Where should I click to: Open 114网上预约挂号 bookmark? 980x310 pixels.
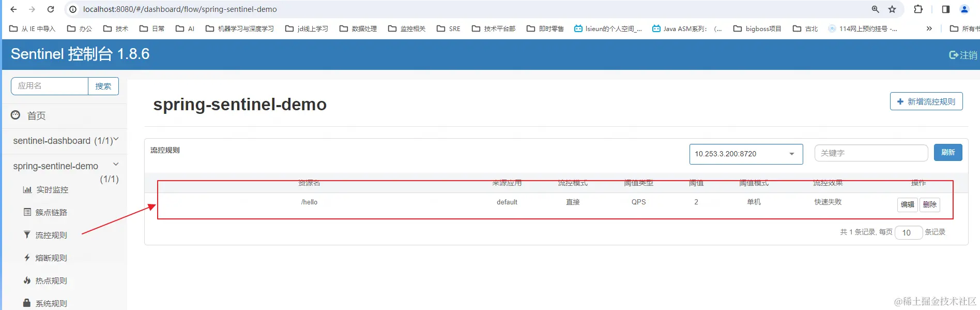(863, 28)
